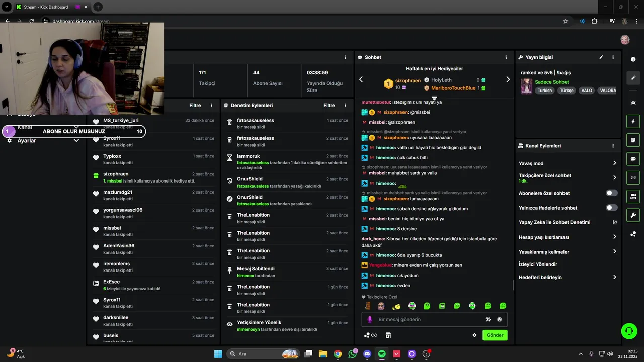
Task: Click dark_hoca username in chat
Action: pos(373,239)
